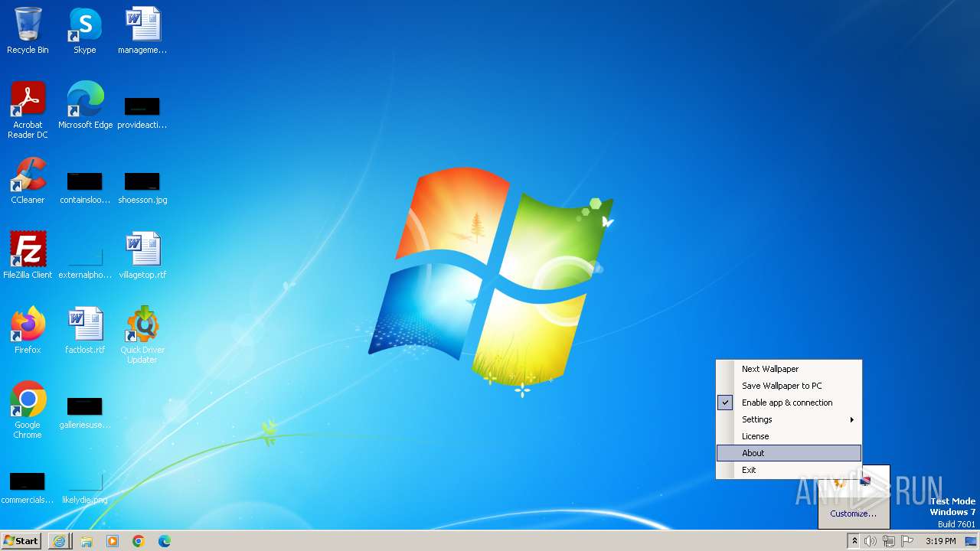
Task: Click About in the context menu
Action: [x=789, y=453]
